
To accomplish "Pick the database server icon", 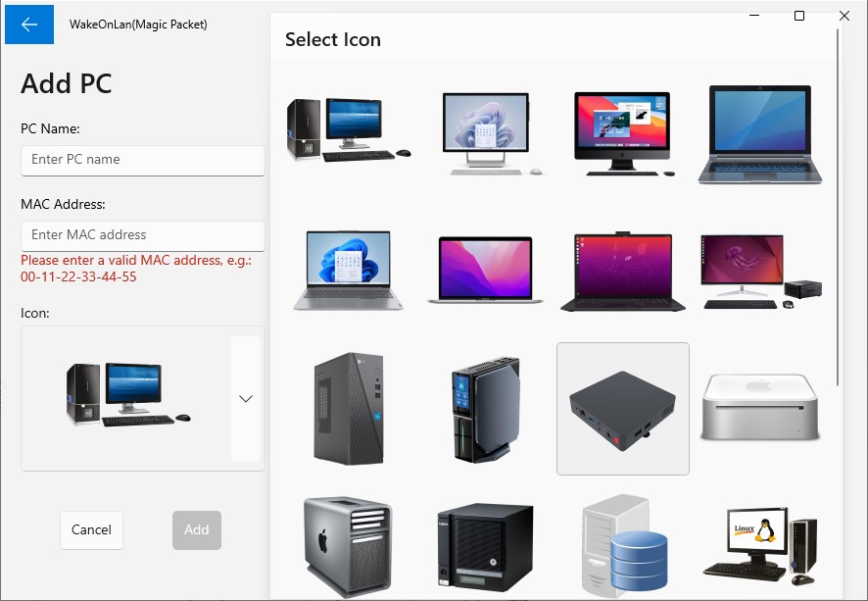I will [622, 546].
